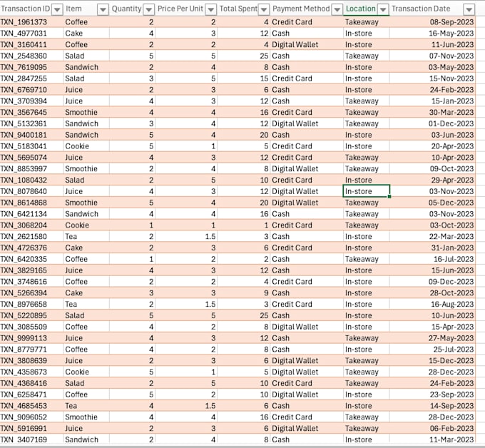Select the date cell 14-Sep-2023

432,406
